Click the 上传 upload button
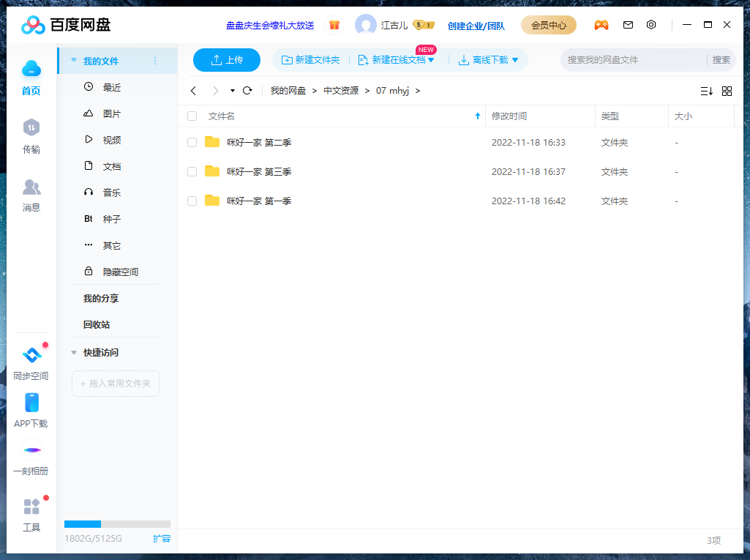Viewport: 750px width, 560px height. tap(227, 60)
